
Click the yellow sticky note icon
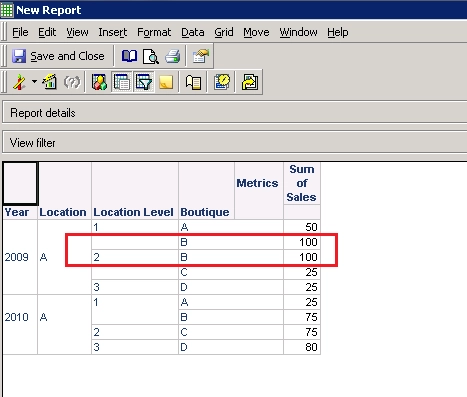(x=166, y=82)
